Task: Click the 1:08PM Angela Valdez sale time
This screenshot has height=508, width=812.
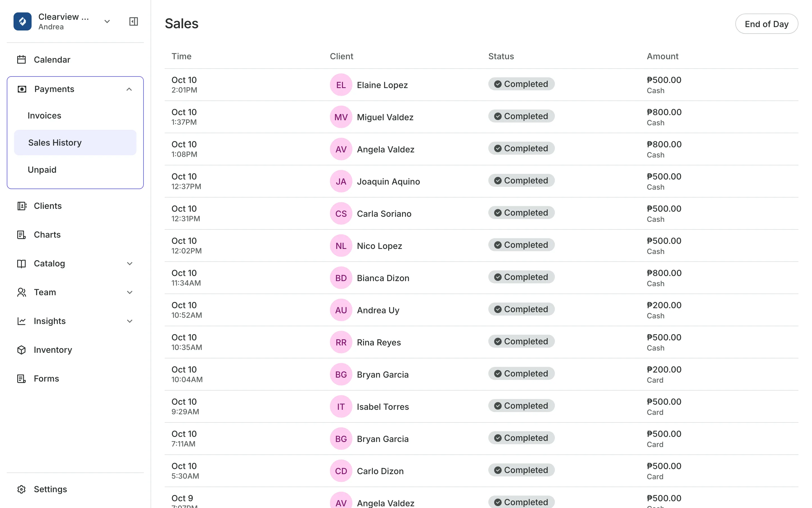Action: coord(184,154)
